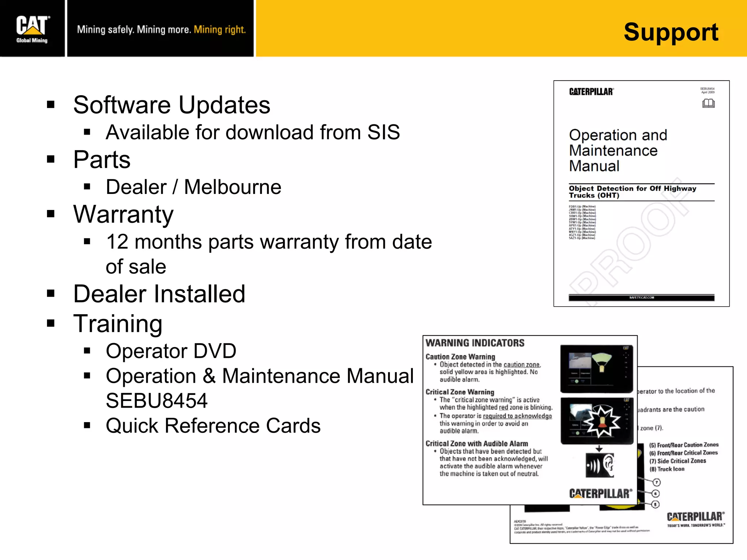This screenshot has width=747, height=560.
Task: Click '(5) Front/Rear Caution Zones' legend entry
Action: click(x=684, y=445)
